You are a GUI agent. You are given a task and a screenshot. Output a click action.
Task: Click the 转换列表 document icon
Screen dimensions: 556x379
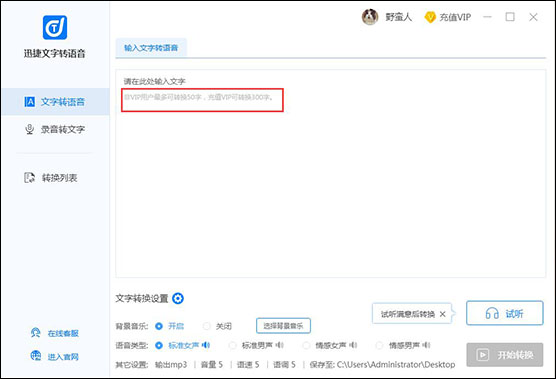pos(29,178)
